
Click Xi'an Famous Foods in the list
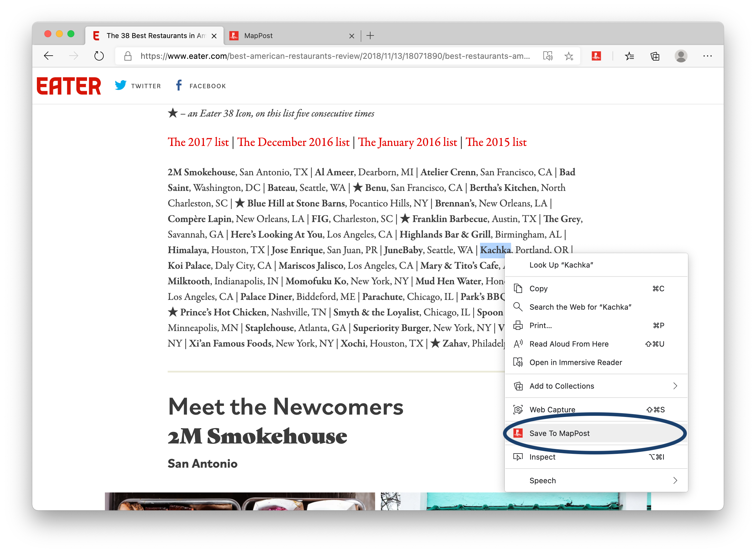pyautogui.click(x=230, y=343)
